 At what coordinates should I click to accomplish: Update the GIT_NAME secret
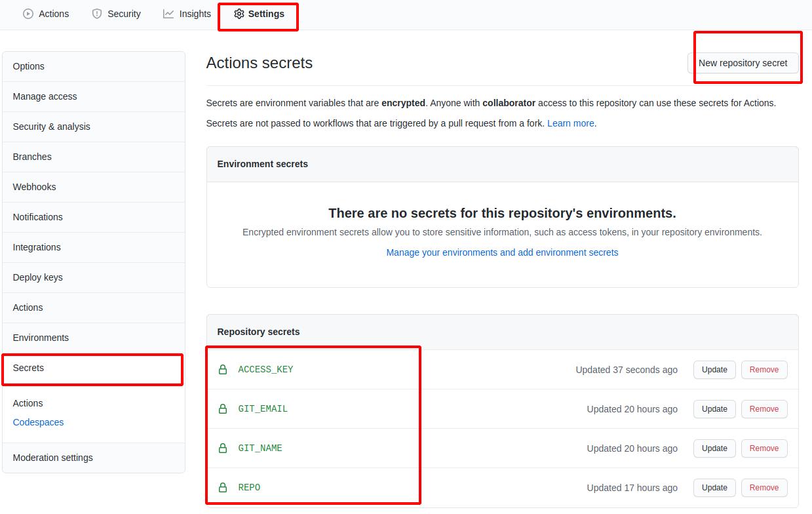tap(714, 448)
